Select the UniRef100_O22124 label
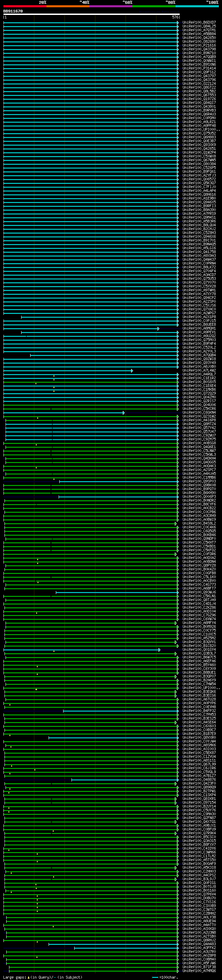The height and width of the screenshot is (980, 222). [199, 84]
